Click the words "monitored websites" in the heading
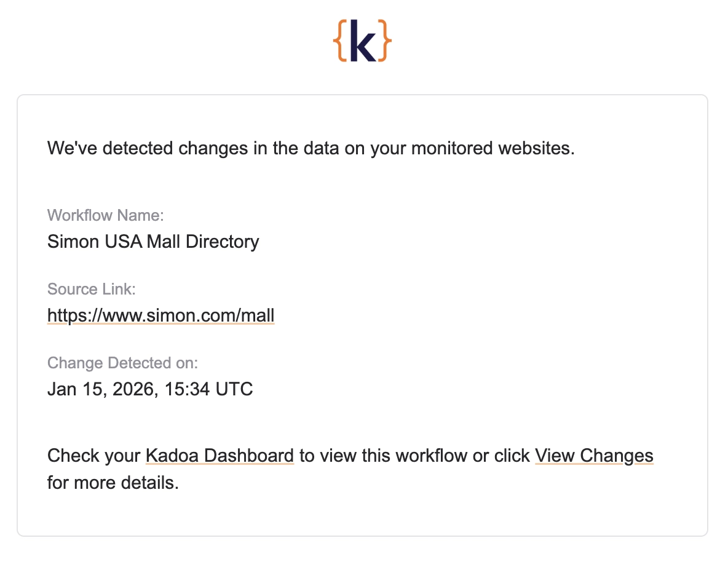The height and width of the screenshot is (562, 728). [x=472, y=148]
